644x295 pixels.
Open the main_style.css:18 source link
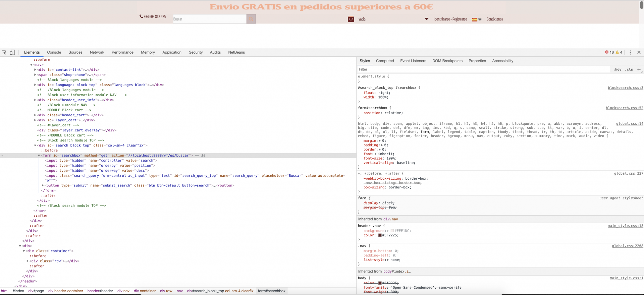626,226
